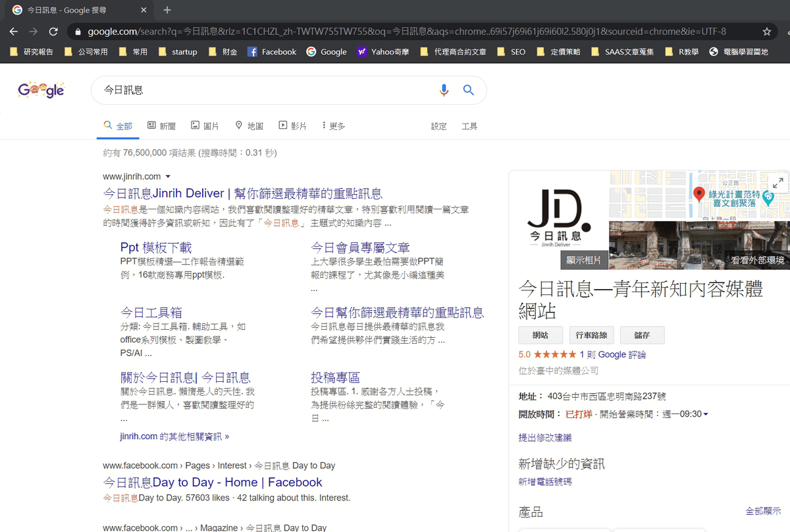Switch to the 影片 search tab
The height and width of the screenshot is (532, 790).
tap(293, 126)
